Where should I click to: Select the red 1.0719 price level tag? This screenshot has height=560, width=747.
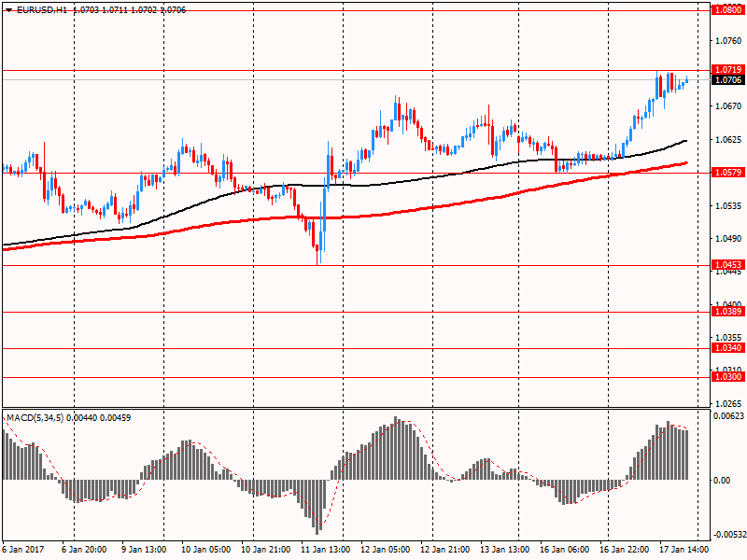pos(727,70)
